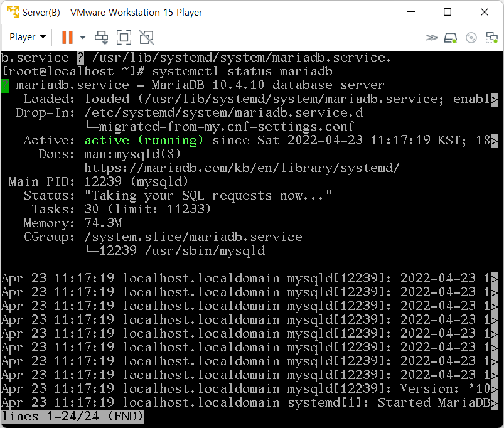
Task: Click '/etc/systemd/system/mariadb.service.d' drop-in path
Action: tap(223, 112)
